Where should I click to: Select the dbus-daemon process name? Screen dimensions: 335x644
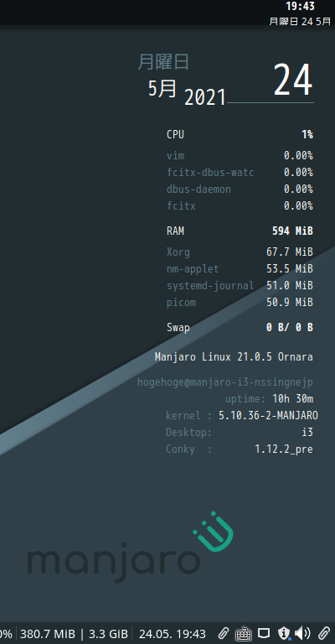tap(198, 190)
